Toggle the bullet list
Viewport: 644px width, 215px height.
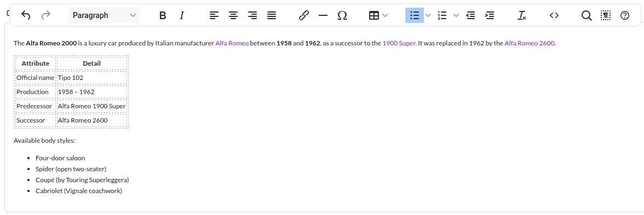pos(415,15)
